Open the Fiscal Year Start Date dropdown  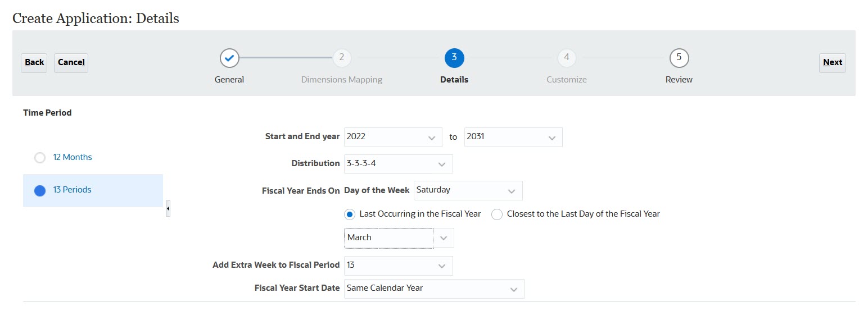(513, 289)
